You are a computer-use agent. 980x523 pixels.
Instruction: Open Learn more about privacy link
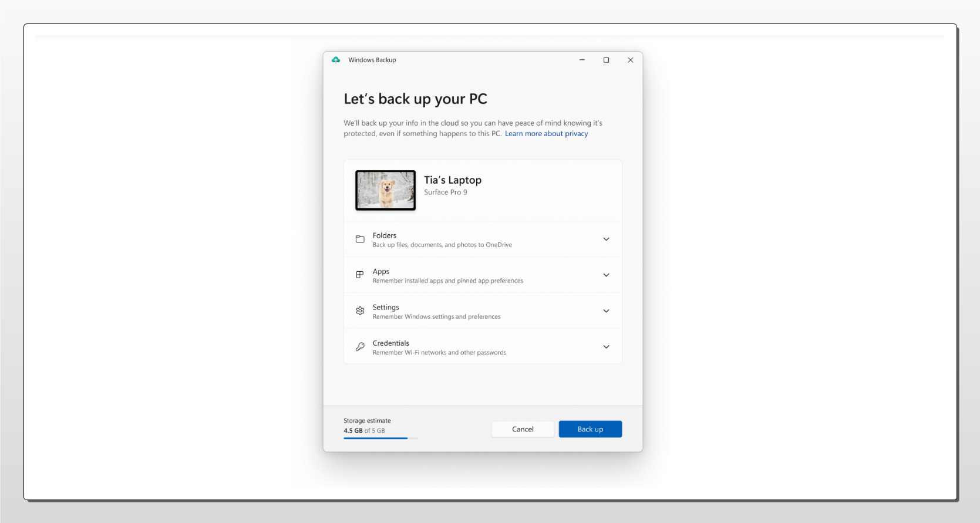pos(546,134)
